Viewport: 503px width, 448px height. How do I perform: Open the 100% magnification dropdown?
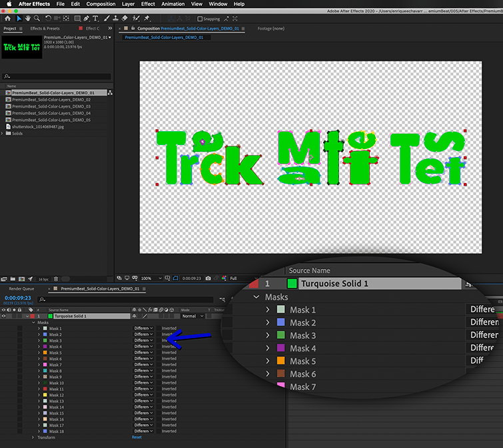point(151,278)
